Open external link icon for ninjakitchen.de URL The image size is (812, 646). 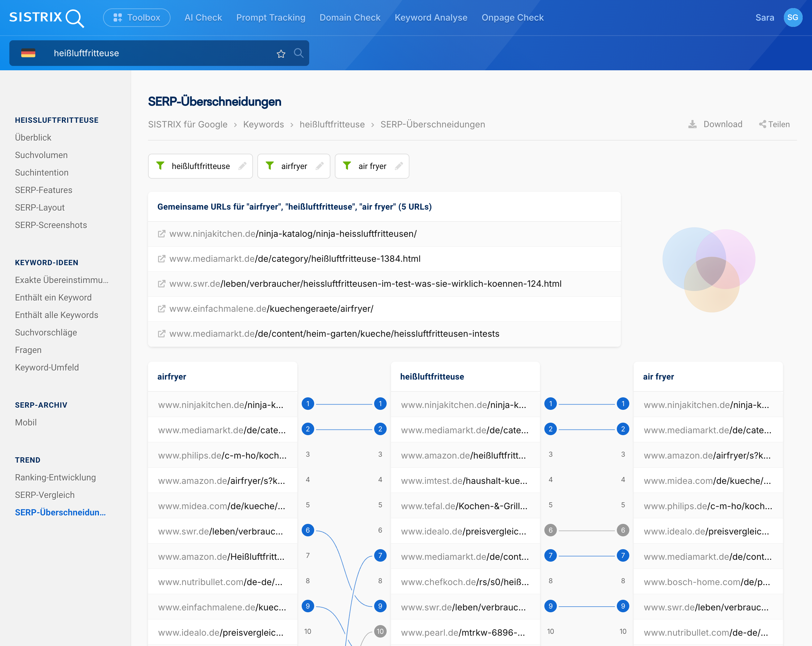point(161,234)
